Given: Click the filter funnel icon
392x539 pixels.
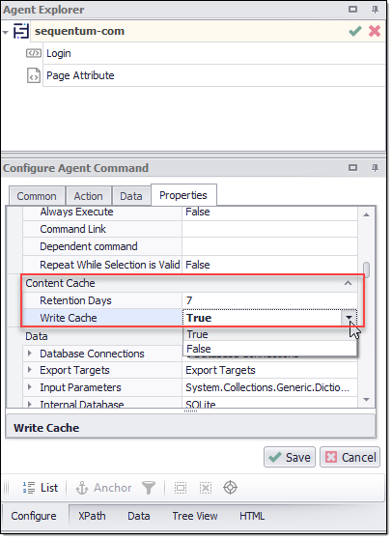Looking at the screenshot, I should point(149,488).
